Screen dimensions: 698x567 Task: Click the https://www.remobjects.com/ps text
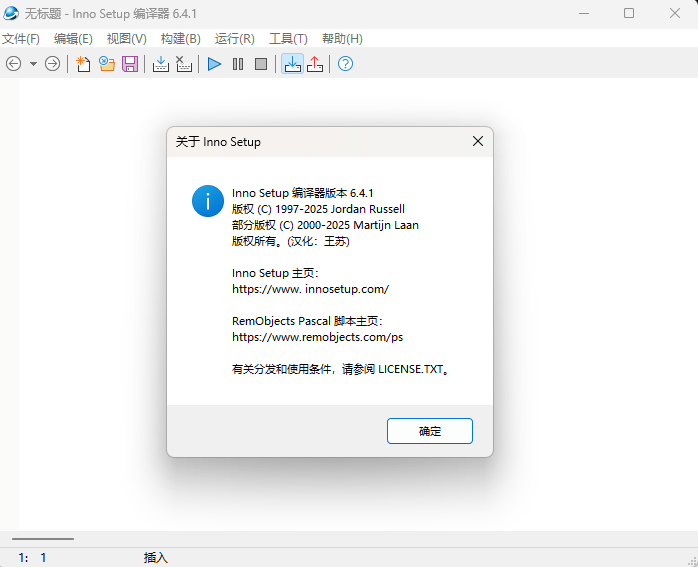point(317,337)
